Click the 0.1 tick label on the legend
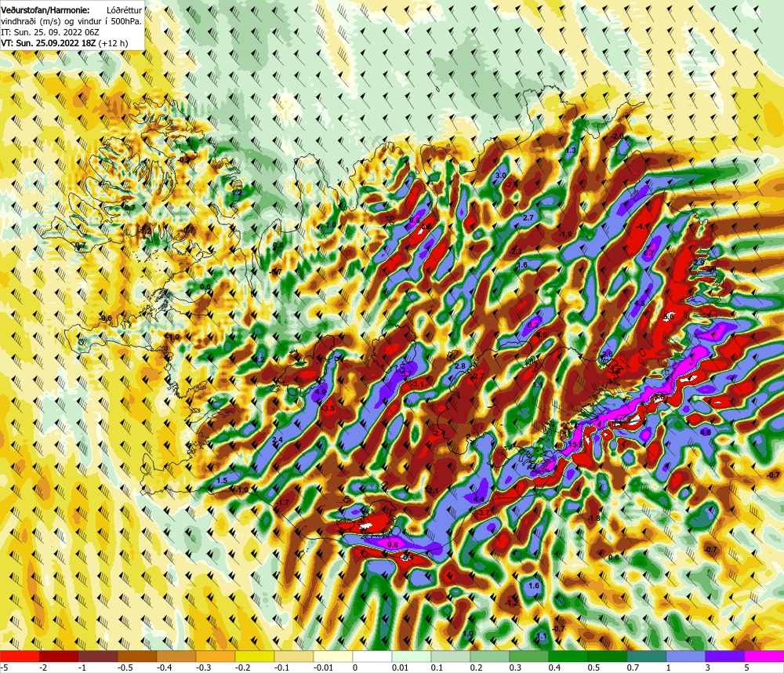 point(437,667)
